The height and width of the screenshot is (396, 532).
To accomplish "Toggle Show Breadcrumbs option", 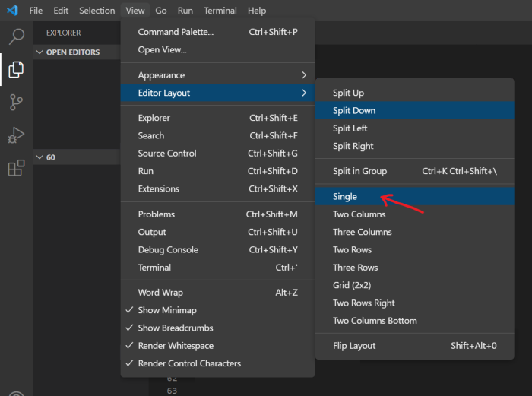I will [218, 328].
